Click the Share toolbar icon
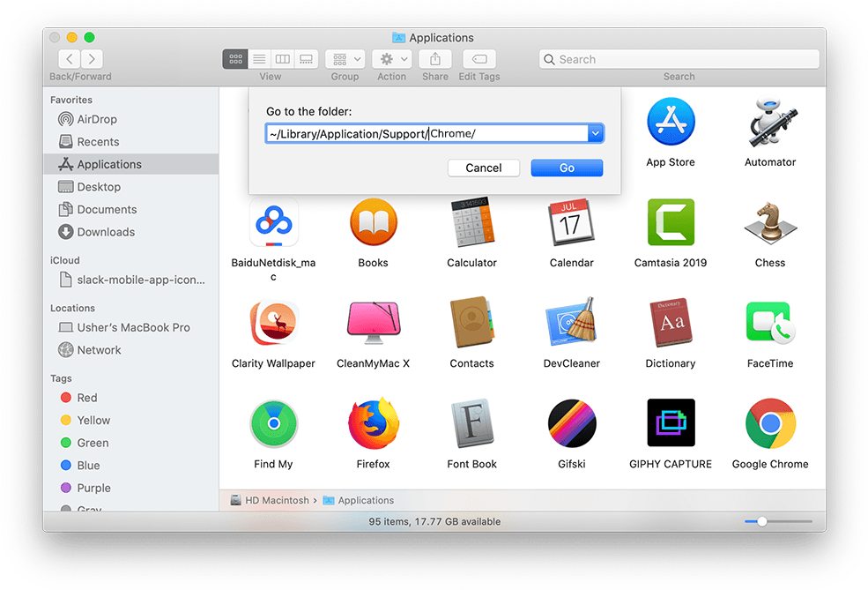This screenshot has width=868, height=590. click(434, 59)
